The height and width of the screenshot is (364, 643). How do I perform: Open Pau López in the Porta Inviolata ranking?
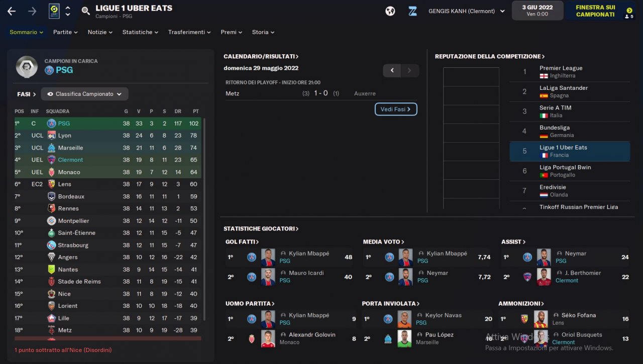(439, 335)
